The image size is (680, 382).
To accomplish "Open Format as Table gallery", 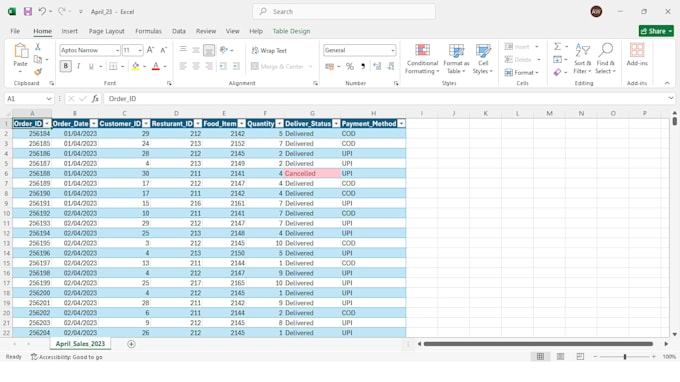I will point(456,59).
